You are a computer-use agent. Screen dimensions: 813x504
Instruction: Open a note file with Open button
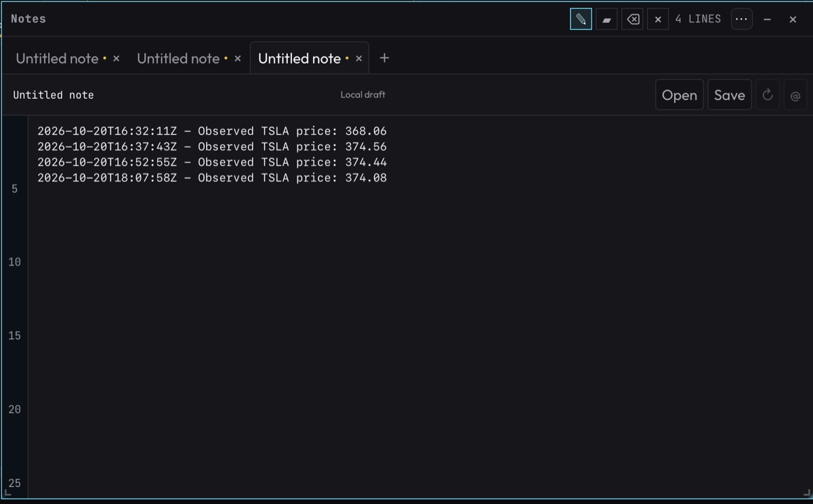pyautogui.click(x=680, y=95)
